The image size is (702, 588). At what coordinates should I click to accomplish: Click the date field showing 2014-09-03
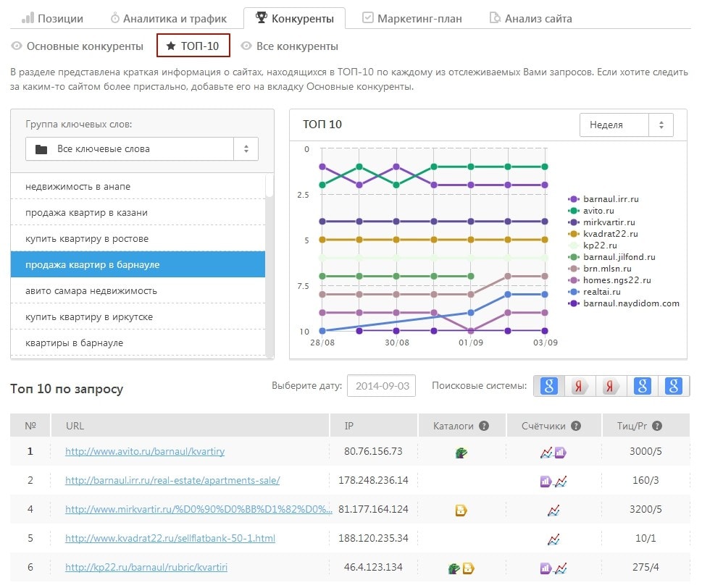(381, 386)
